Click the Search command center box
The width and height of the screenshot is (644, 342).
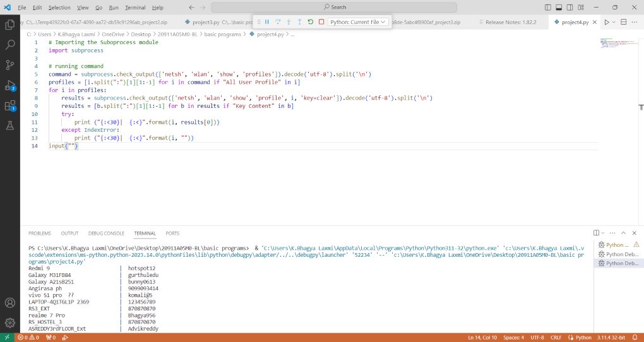coord(334,7)
